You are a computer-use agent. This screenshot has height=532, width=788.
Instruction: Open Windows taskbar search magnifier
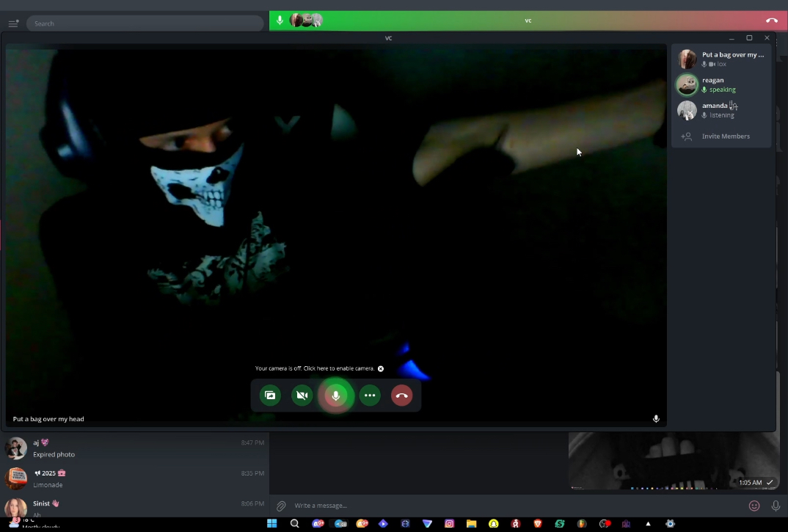(x=295, y=523)
